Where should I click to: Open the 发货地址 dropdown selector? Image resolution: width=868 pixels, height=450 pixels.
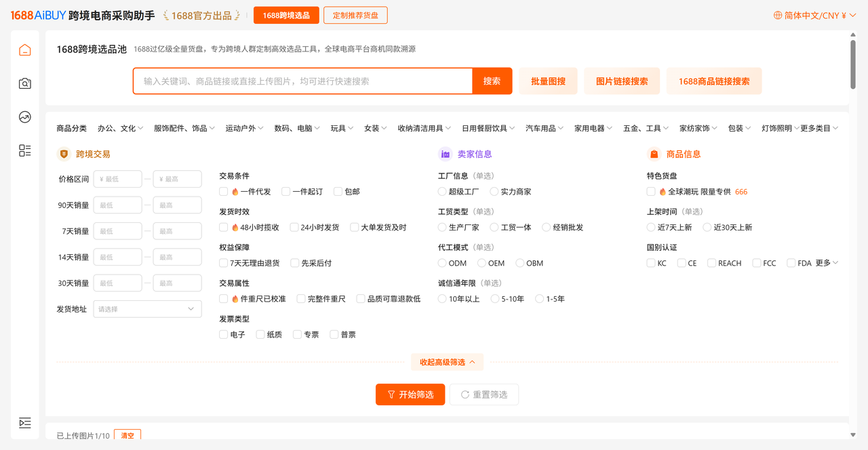click(147, 309)
